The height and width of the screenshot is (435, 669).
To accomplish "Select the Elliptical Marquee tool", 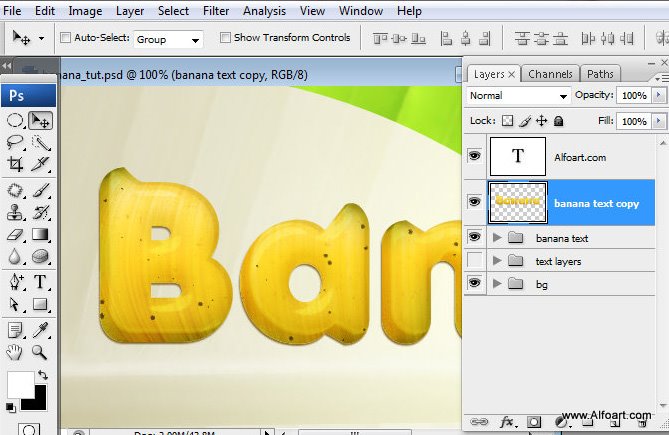I will click(16, 121).
